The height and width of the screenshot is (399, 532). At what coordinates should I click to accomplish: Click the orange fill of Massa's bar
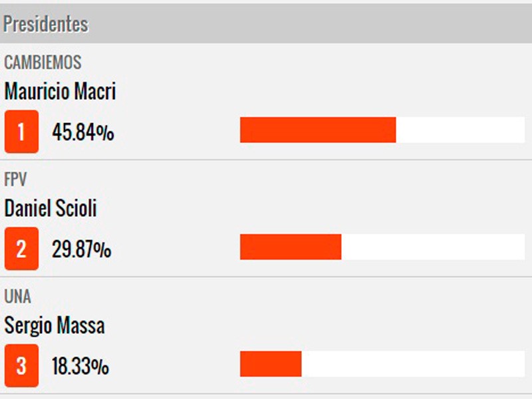[271, 364]
